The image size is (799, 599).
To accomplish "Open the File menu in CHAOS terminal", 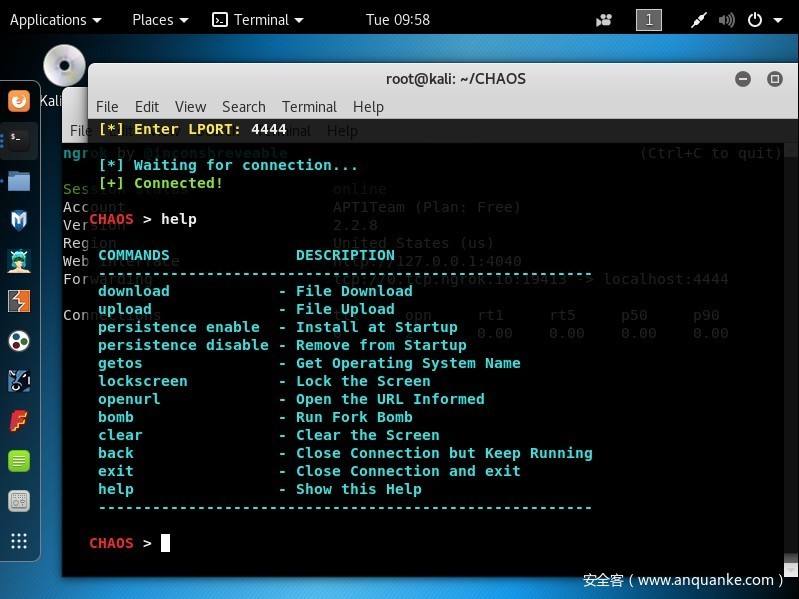I will (x=107, y=106).
